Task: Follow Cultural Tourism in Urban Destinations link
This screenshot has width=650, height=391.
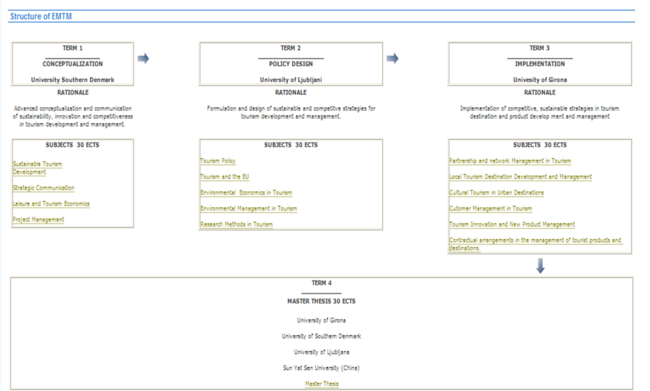Action: pos(496,192)
